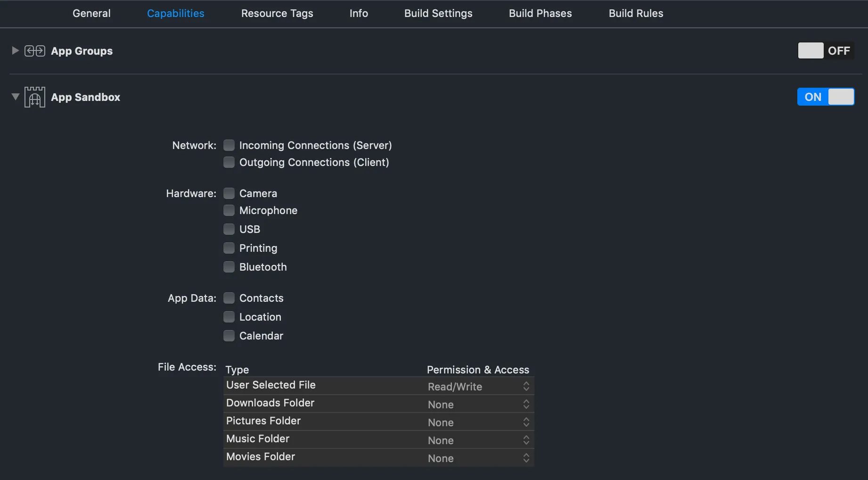
Task: Collapse the App Sandbox section
Action: [15, 97]
